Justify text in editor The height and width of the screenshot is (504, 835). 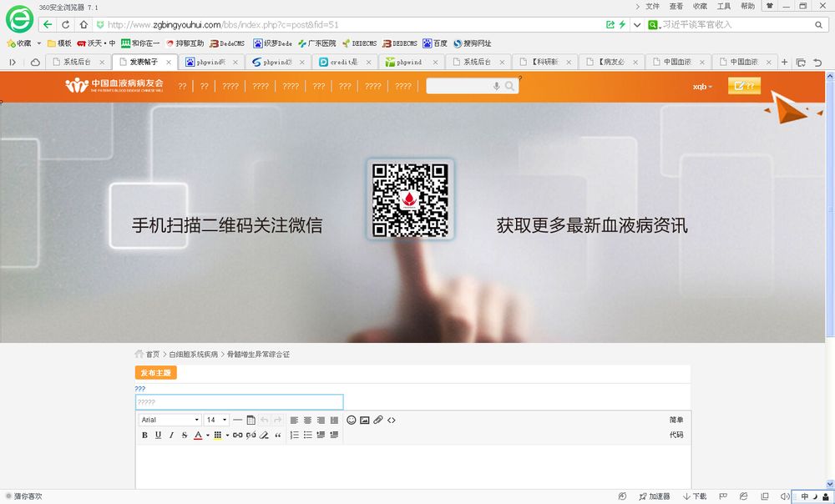tap(335, 420)
